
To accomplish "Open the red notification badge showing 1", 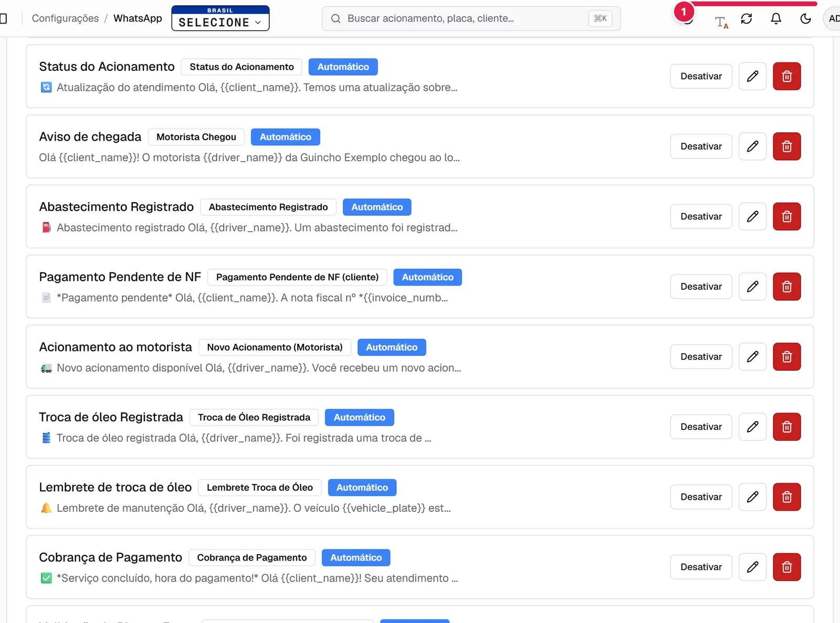I will coord(684,12).
